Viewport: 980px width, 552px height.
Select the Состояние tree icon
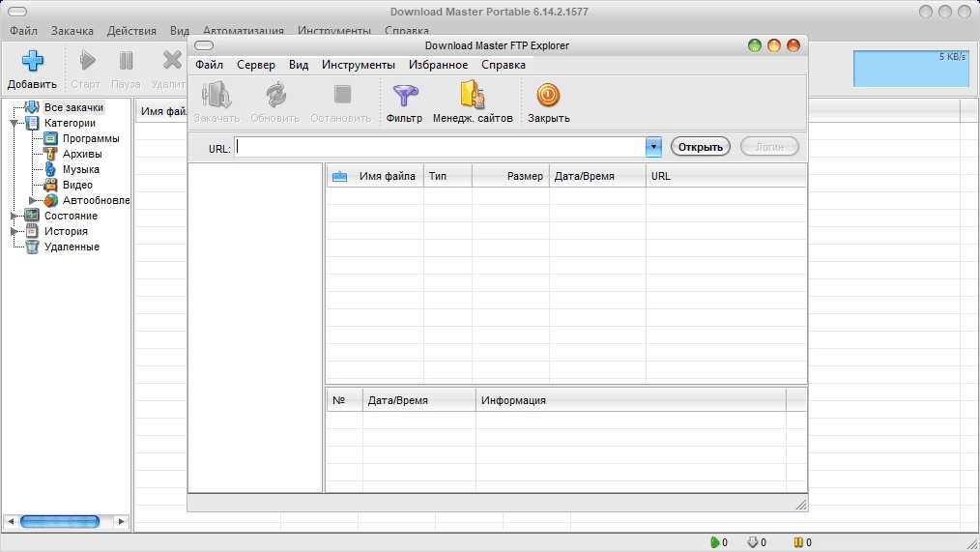[x=32, y=216]
